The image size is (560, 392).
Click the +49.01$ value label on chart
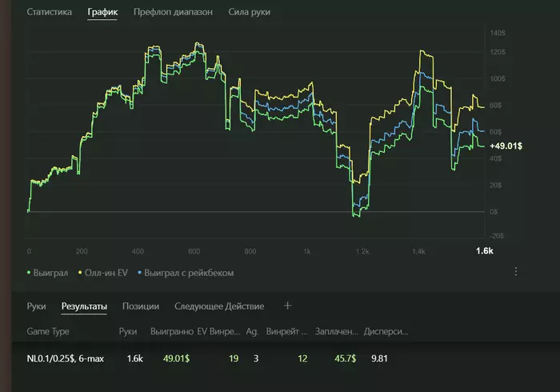[x=506, y=146]
